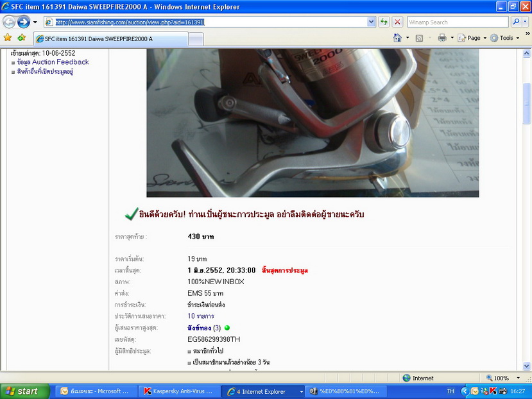This screenshot has height=399, width=532.
Task: Open the Page menu
Action: tap(472, 38)
